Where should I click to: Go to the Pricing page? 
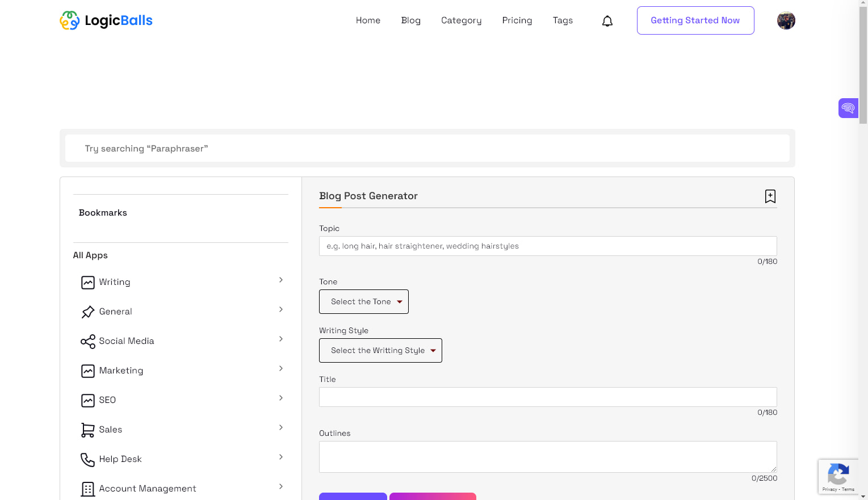pos(517,20)
